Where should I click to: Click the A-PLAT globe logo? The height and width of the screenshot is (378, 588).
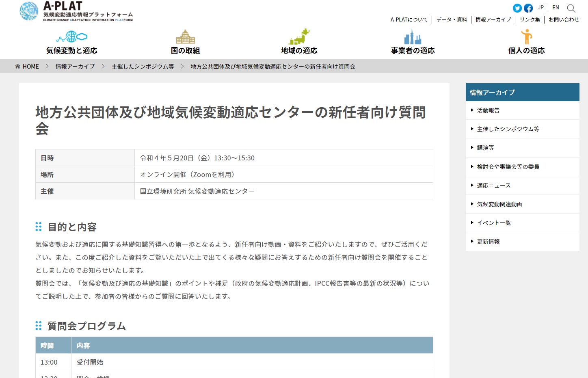(29, 11)
